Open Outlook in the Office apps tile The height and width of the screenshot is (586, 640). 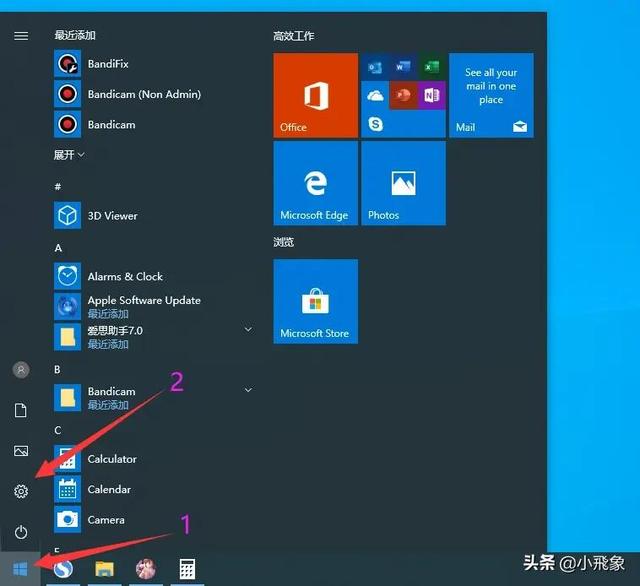pos(375,67)
